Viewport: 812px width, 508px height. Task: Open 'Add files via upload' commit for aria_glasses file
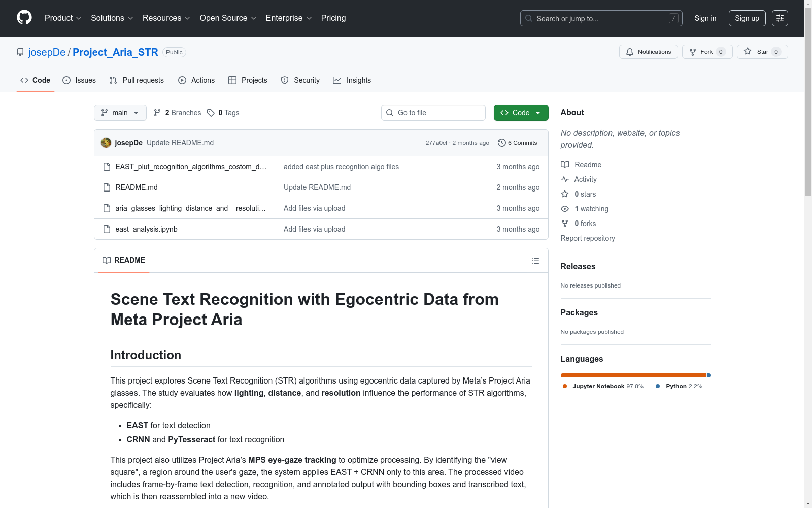click(x=315, y=208)
